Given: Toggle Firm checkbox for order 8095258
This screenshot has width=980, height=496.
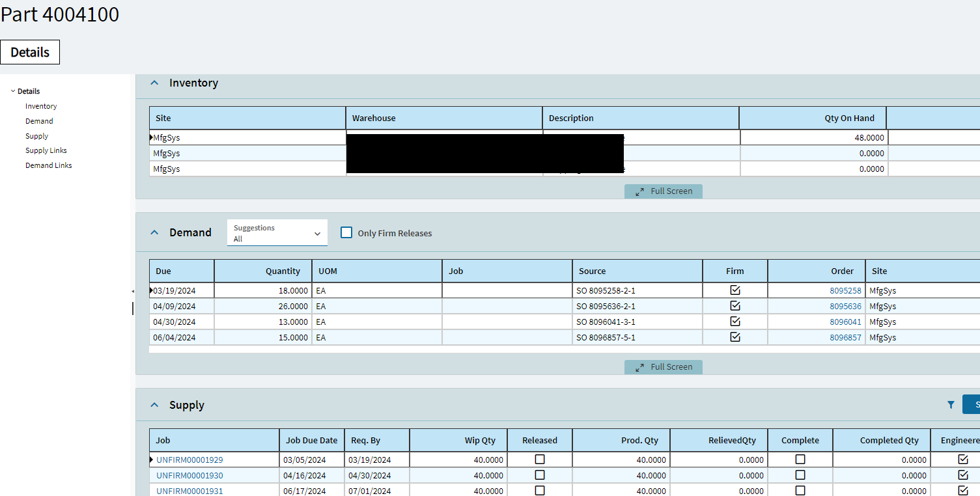Looking at the screenshot, I should [735, 290].
